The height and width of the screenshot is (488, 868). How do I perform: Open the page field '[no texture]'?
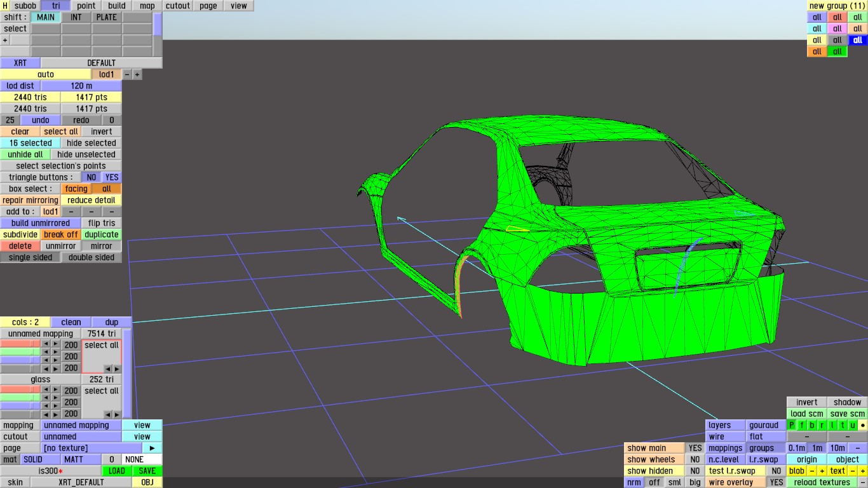click(x=92, y=448)
